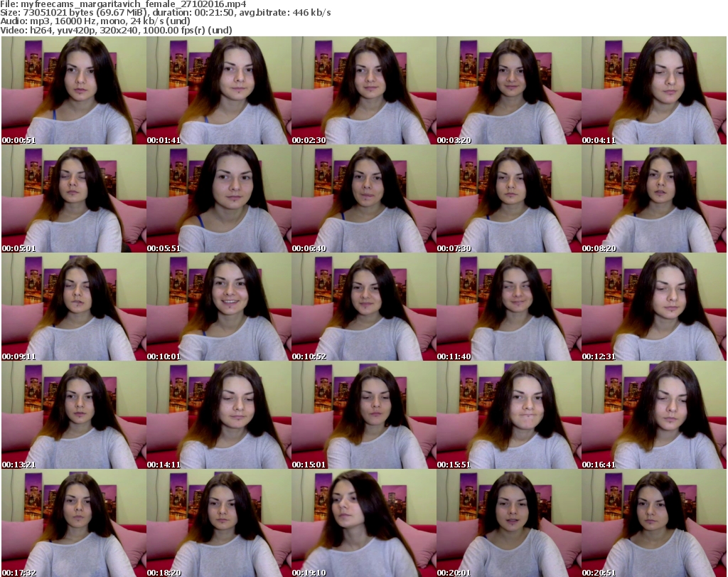Select the thumbnail frame stamped 00:20:01

tap(508, 523)
